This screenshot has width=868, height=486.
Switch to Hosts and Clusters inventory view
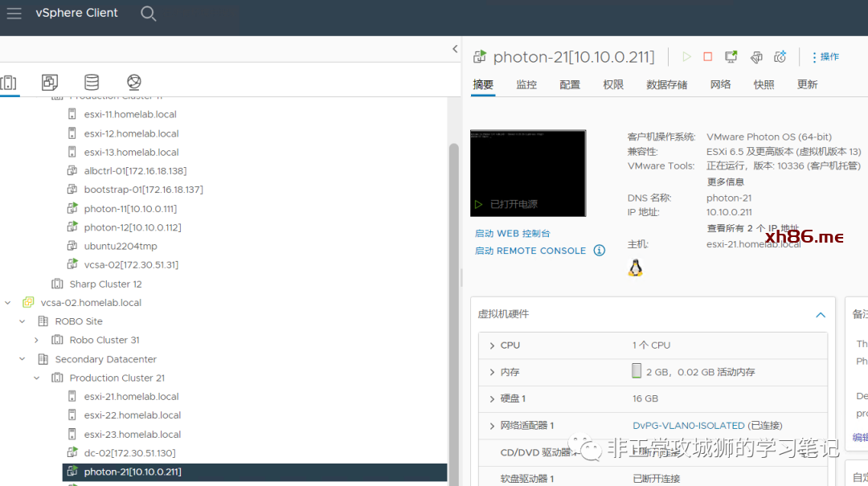click(9, 82)
